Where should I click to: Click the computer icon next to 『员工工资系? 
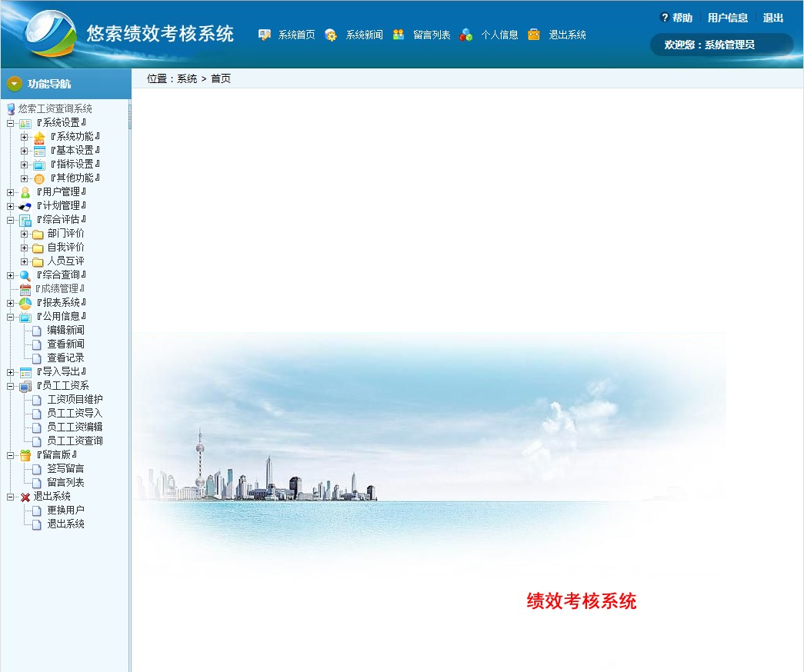pyautogui.click(x=25, y=386)
